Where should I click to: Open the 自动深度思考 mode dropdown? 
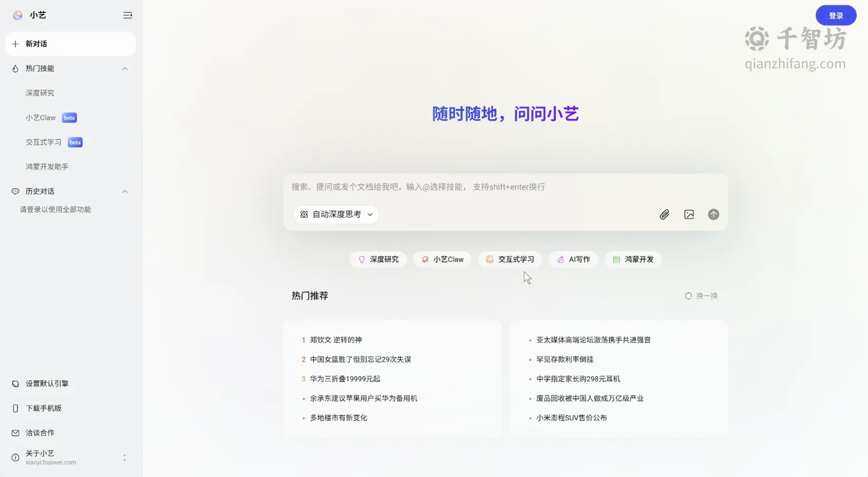[x=336, y=214]
